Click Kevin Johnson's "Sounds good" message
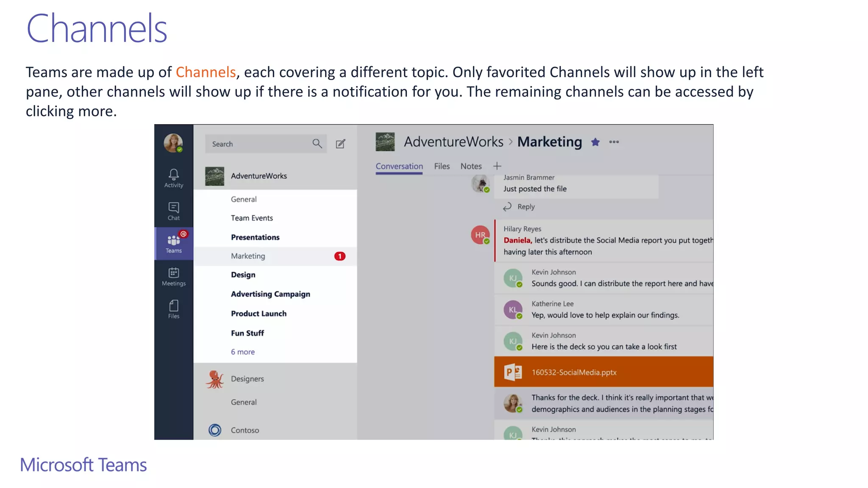 (622, 283)
